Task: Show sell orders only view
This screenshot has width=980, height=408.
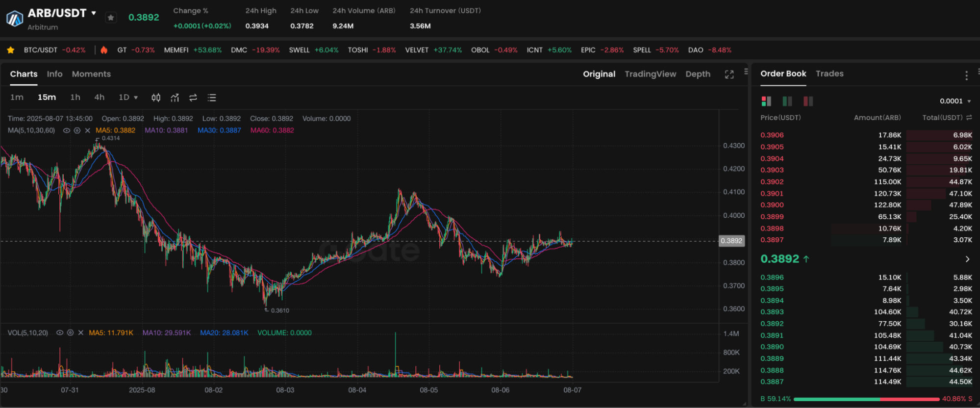Action: pos(808,101)
